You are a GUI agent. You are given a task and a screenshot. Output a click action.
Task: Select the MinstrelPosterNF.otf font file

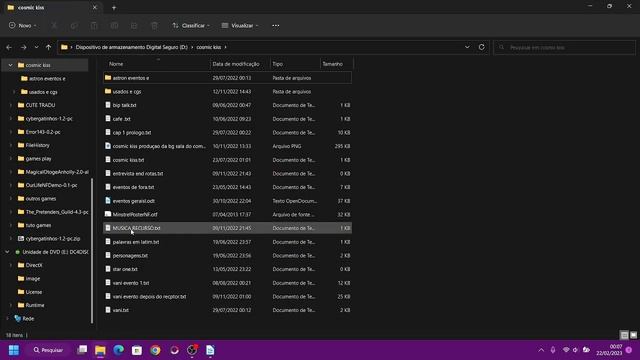227,214
